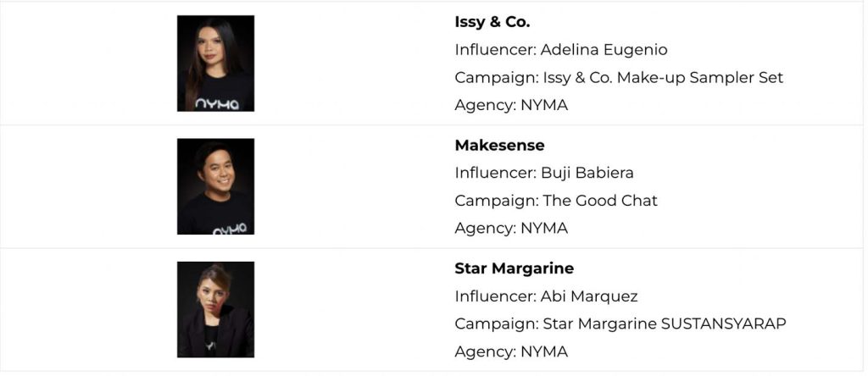Click "Agency: NYMA" under Issy & Co.
The width and height of the screenshot is (868, 376).
click(x=511, y=105)
